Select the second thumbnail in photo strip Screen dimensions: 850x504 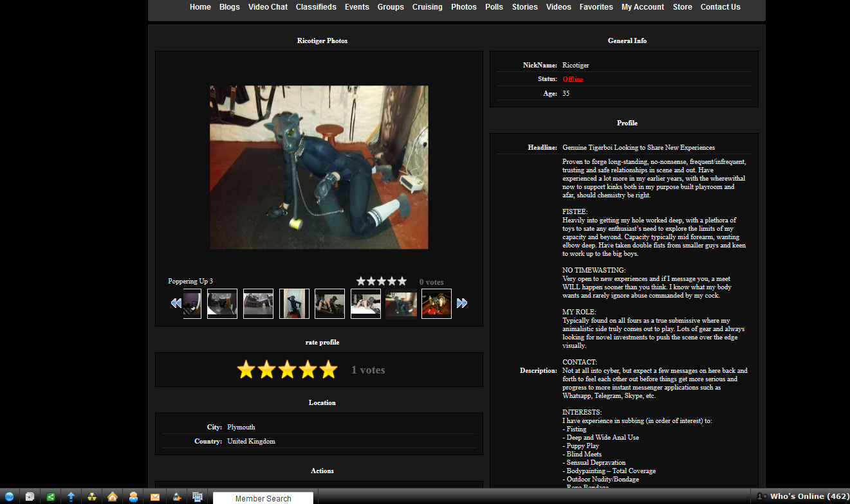(222, 303)
